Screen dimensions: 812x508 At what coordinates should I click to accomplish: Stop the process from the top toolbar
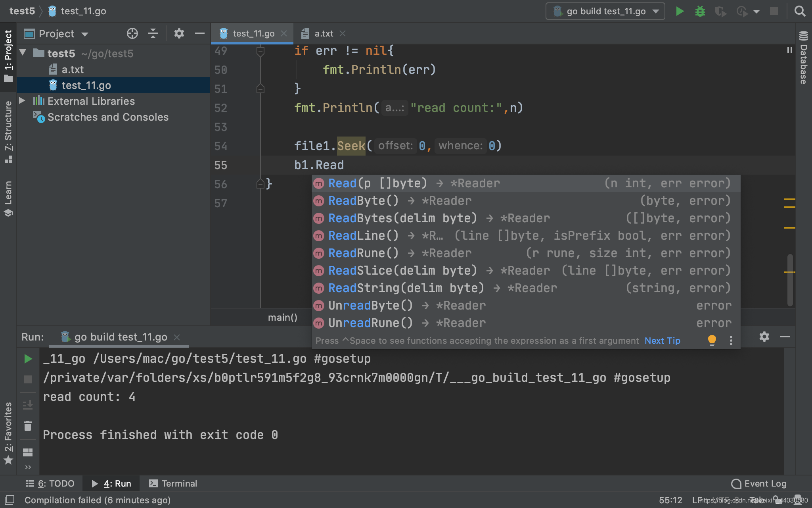coord(774,11)
